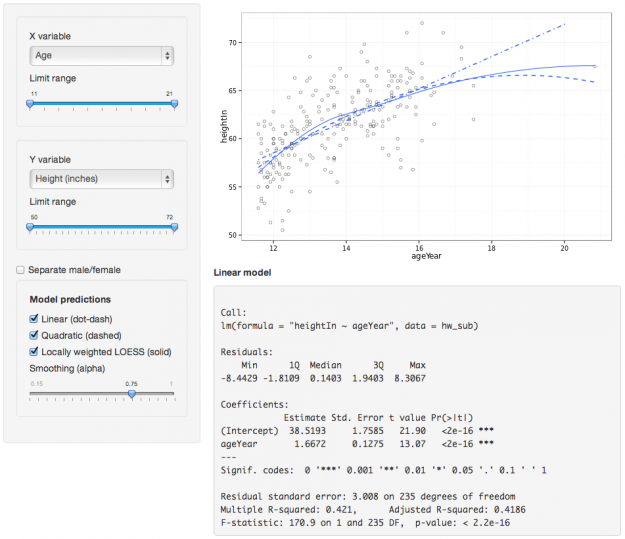Click the stepper arrows on Height (inches) select
Image resolution: width=625 pixels, height=539 pixels.
pos(167,179)
